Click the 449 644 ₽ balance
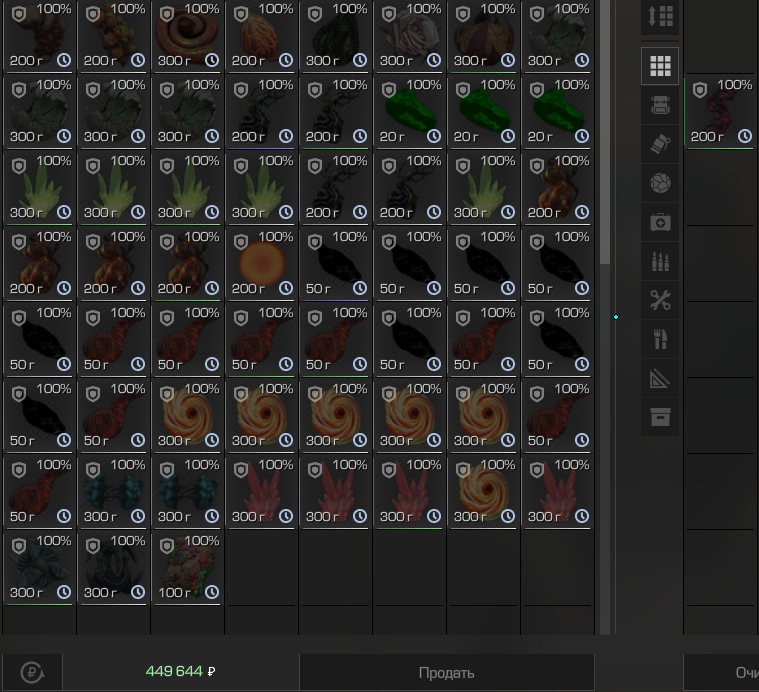The image size is (759, 692). [x=181, y=672]
